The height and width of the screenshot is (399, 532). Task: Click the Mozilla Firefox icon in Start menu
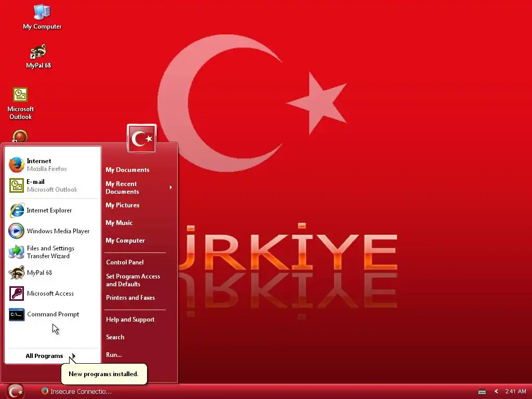tap(16, 165)
